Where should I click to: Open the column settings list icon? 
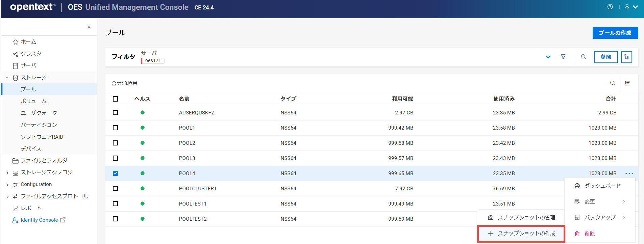tap(627, 83)
